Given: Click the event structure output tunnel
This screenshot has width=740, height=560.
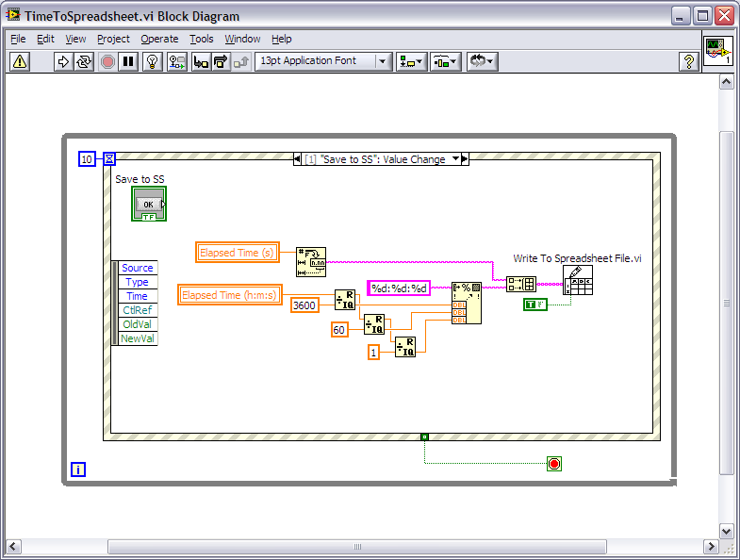Looking at the screenshot, I should point(424,437).
